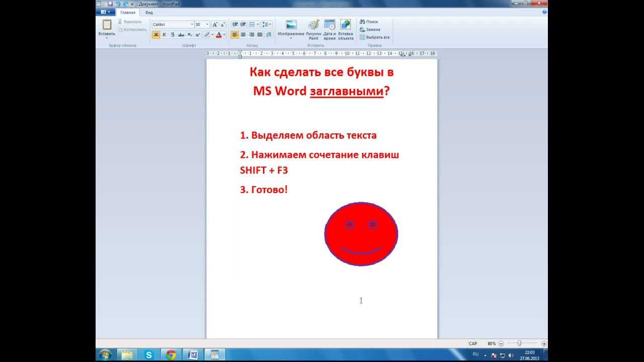The image size is (644, 362).
Task: Click the Replace (Замена) button
Action: pyautogui.click(x=370, y=30)
